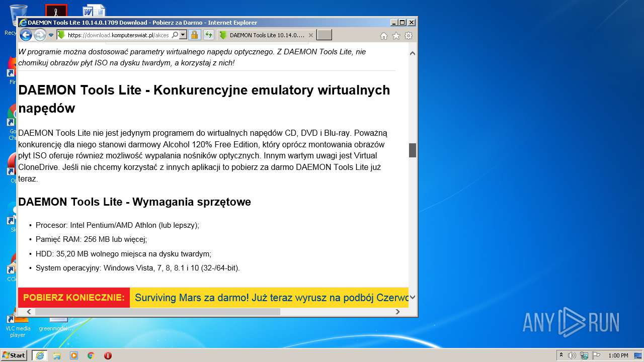
Task: Expand address bar autocomplete dropdown
Action: pyautogui.click(x=183, y=35)
